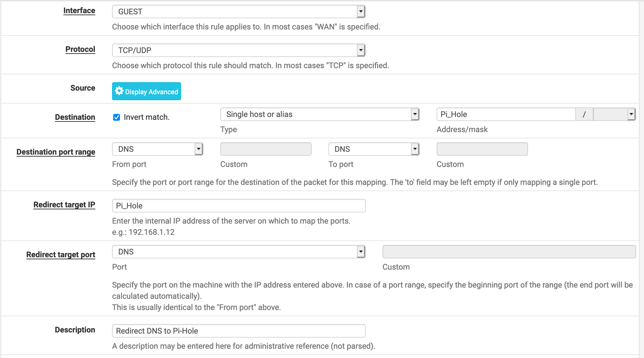Click the Description text input field

point(238,330)
